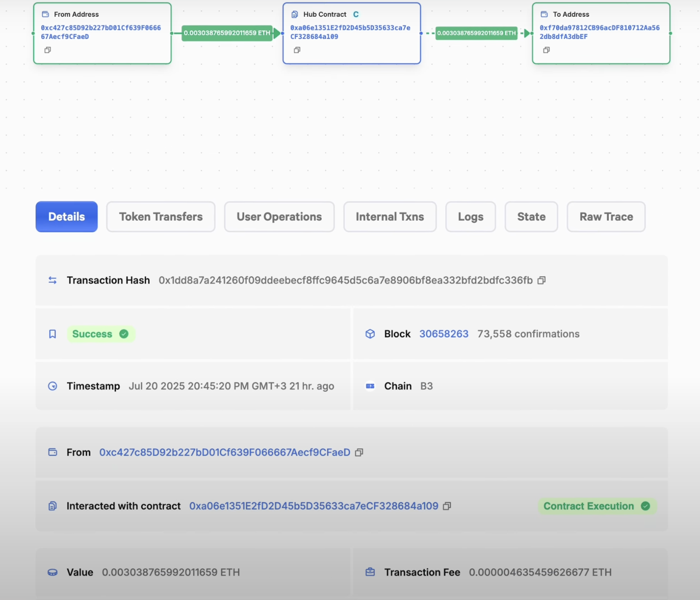This screenshot has height=600, width=700.
Task: Copy the From Address in flow card
Action: coord(48,50)
